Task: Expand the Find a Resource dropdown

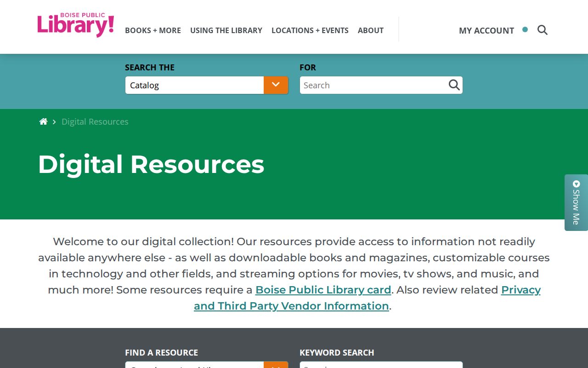Action: 207,365
